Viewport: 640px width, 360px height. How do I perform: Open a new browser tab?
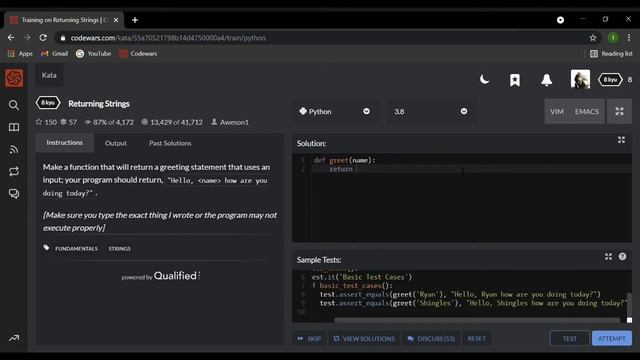coord(135,20)
